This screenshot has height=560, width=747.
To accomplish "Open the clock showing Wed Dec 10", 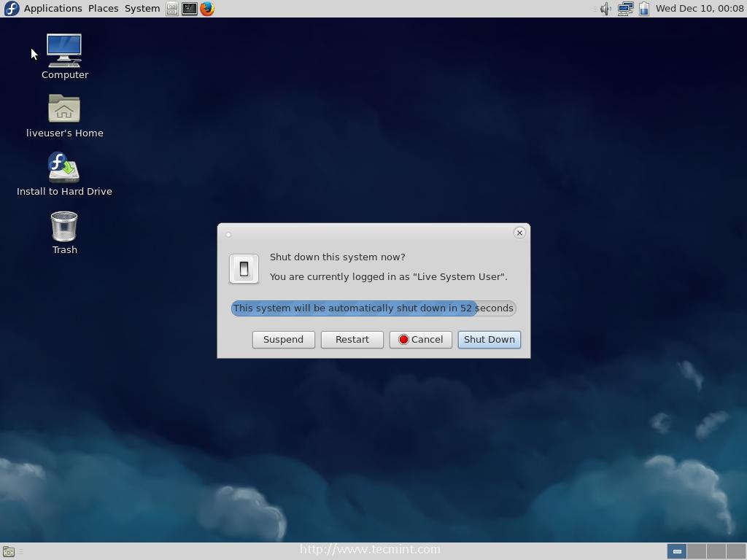I will [x=700, y=9].
